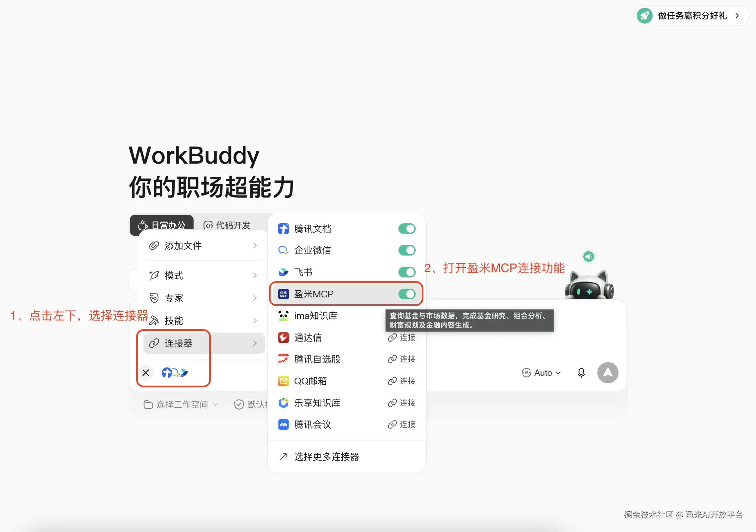Click the 腾讯会议 blue icon
Image resolution: width=756 pixels, height=532 pixels.
[x=283, y=424]
